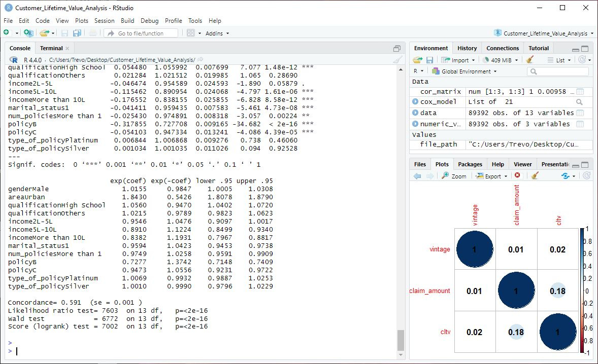Viewport: 598px width, 364px height.
Task: Expand the data object in Environment
Action: coord(415,113)
